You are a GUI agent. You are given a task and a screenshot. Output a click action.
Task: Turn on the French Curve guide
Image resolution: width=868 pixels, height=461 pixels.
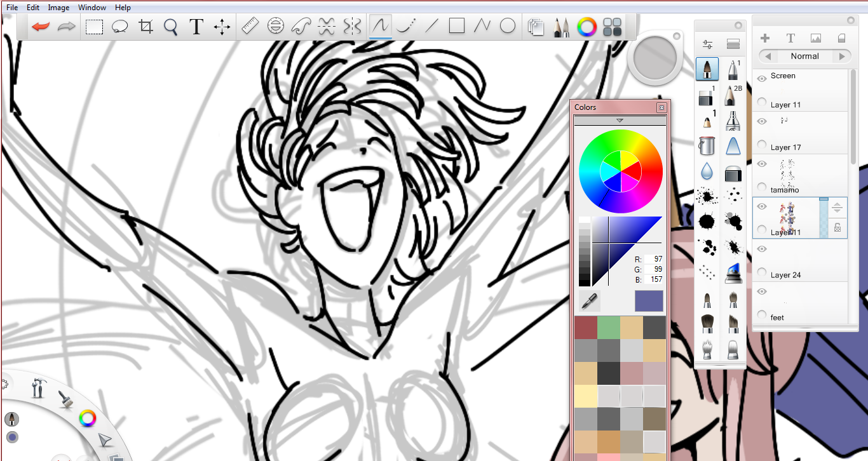point(301,26)
